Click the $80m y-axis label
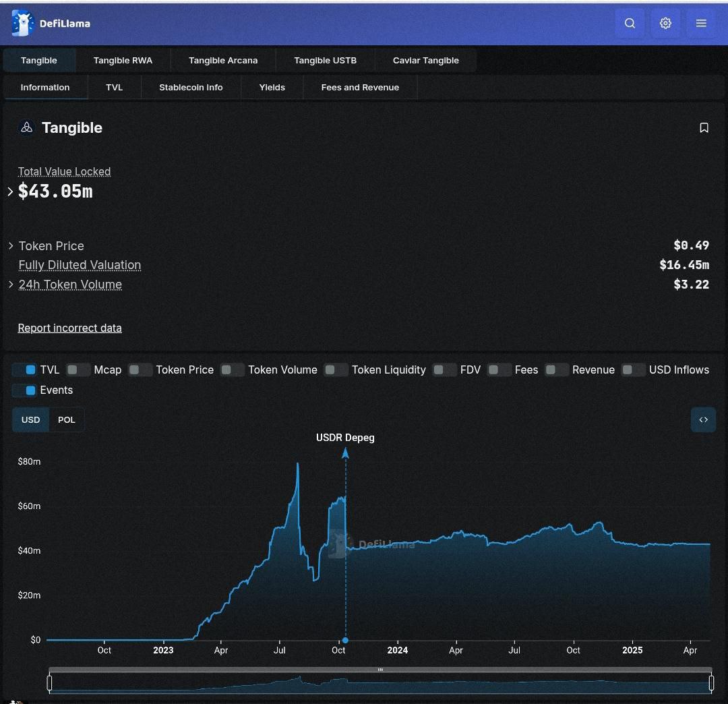The width and height of the screenshot is (728, 704). (x=29, y=462)
